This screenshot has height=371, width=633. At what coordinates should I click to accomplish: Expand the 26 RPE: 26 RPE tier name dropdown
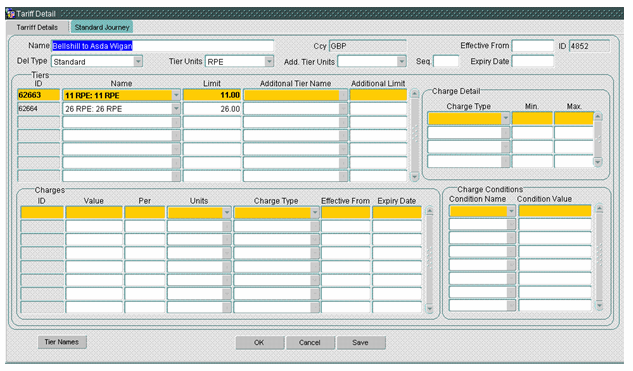(176, 109)
